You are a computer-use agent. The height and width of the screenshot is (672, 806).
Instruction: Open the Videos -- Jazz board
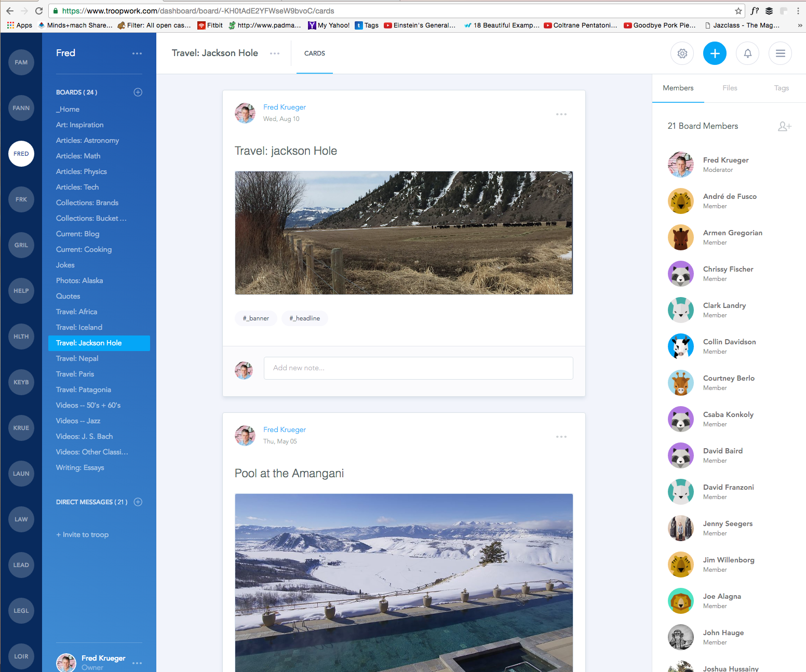[78, 421]
